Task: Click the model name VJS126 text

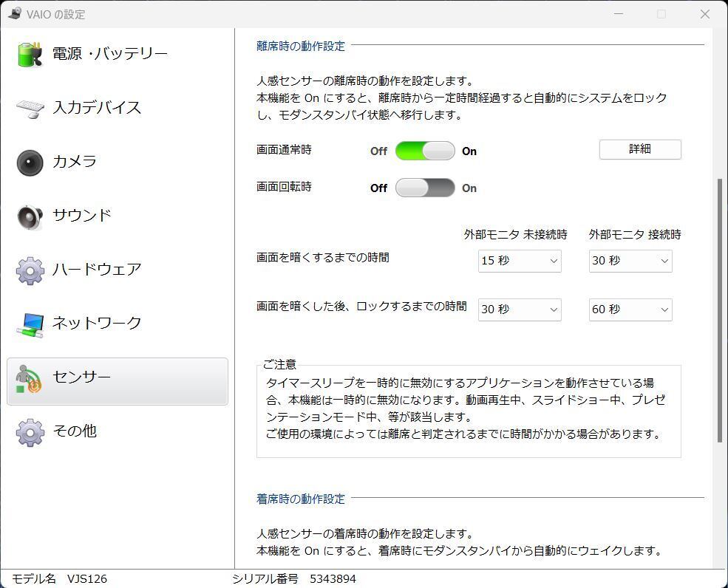Action: (87, 579)
